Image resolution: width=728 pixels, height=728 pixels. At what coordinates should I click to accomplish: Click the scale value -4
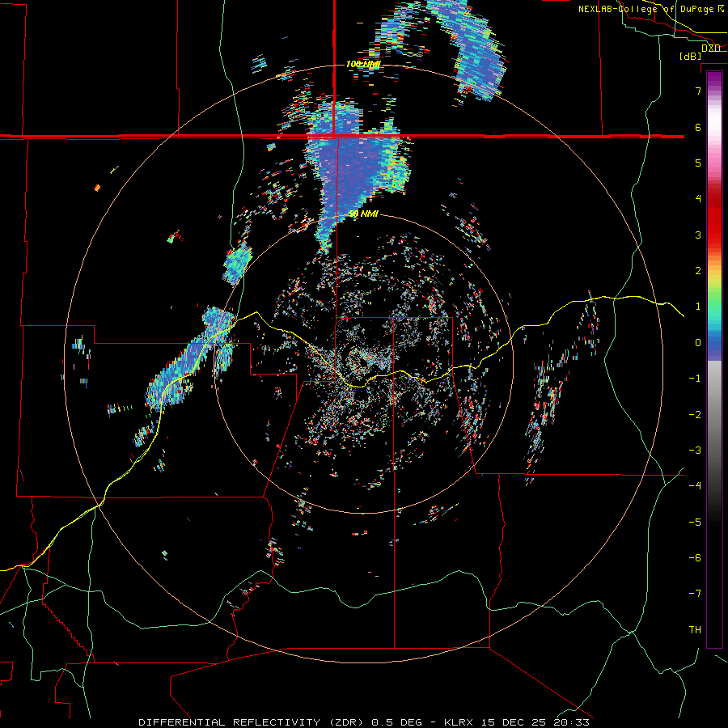tap(695, 486)
